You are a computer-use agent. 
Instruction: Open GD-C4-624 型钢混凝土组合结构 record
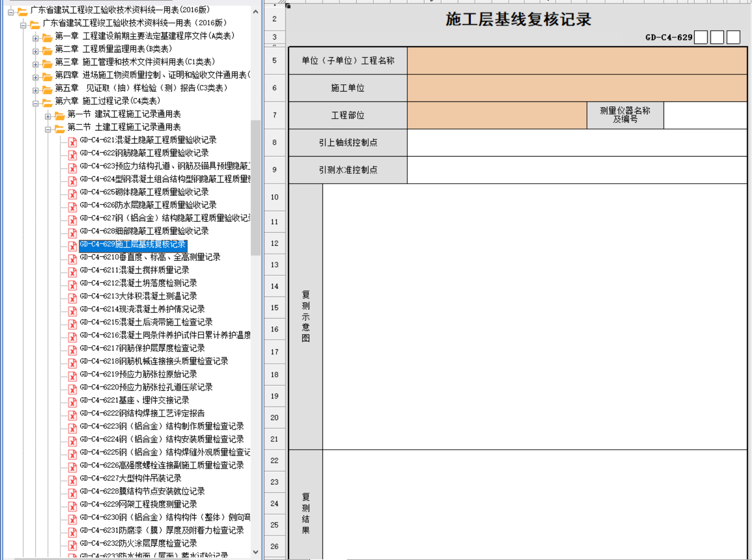pyautogui.click(x=165, y=179)
